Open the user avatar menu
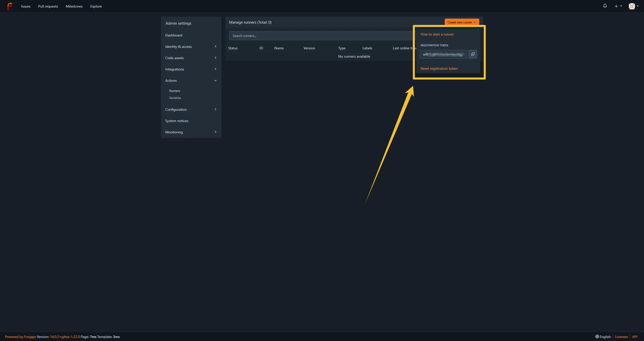This screenshot has height=341, width=644. [633, 6]
